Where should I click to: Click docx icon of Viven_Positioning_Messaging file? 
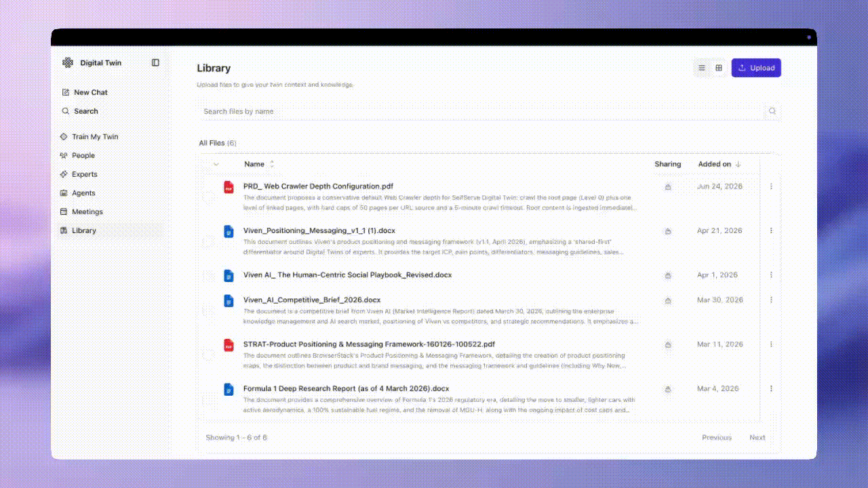click(229, 231)
